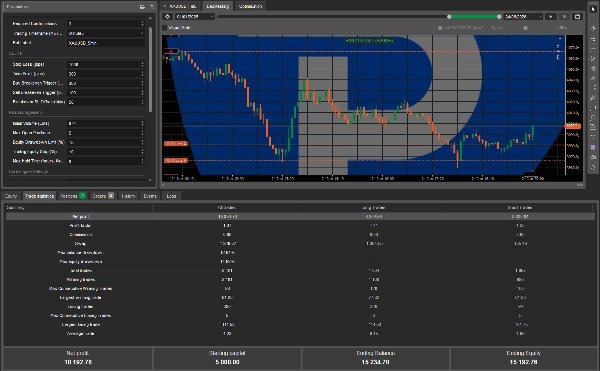Open the Positions tab
This screenshot has height=371, width=600.
tap(73, 196)
